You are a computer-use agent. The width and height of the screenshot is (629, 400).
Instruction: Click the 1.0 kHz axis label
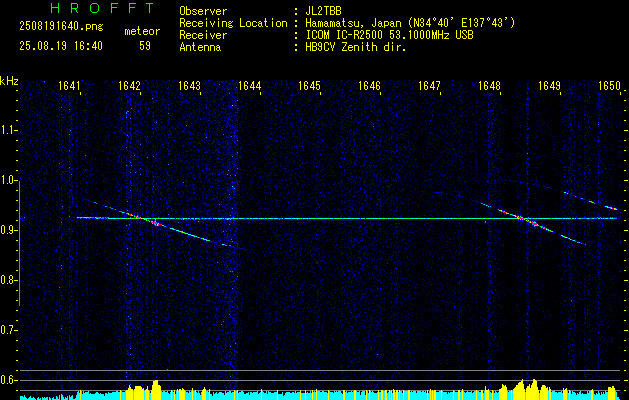[8, 180]
